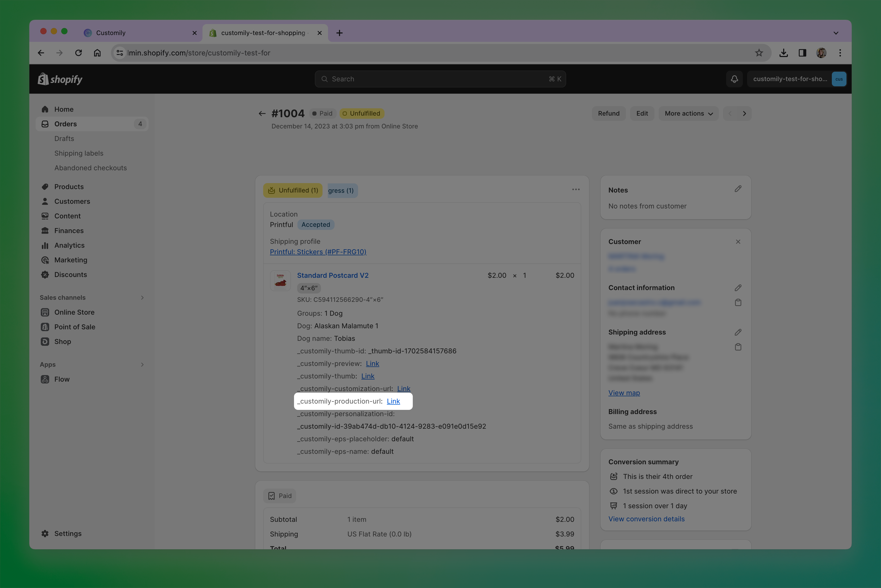Viewport: 881px width, 588px height.
Task: Open the Standard Postcard V2 product thumbnail
Action: click(x=280, y=280)
